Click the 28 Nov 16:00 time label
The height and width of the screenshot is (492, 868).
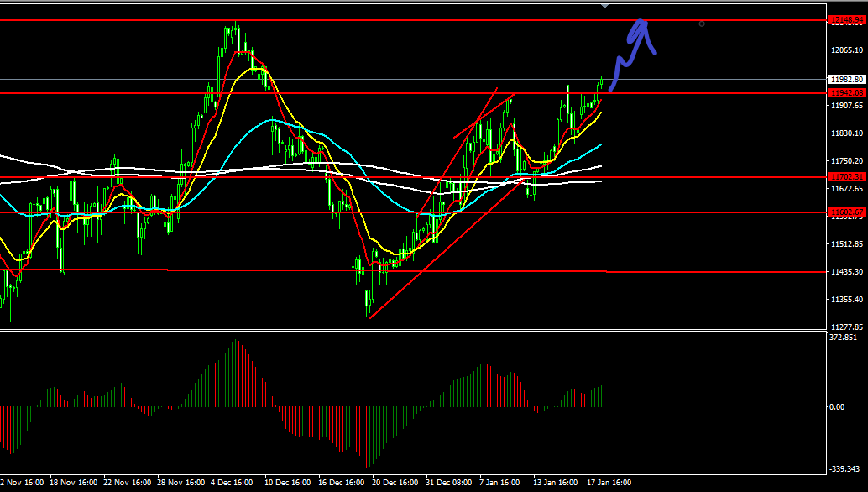pos(181,483)
